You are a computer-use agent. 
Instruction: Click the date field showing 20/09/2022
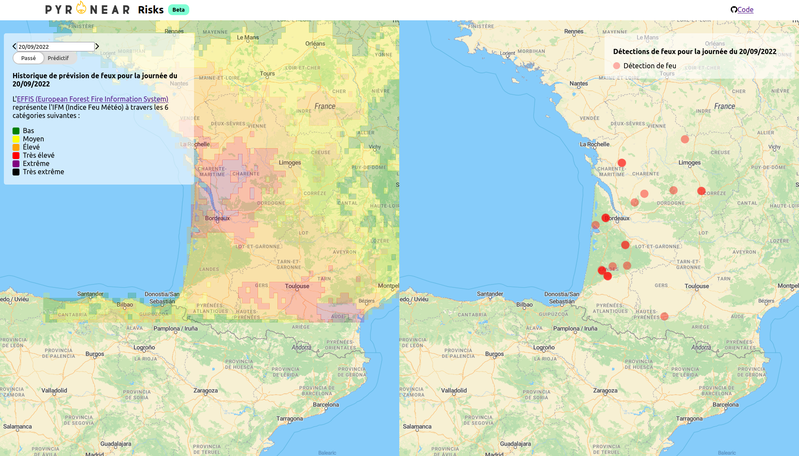click(55, 46)
